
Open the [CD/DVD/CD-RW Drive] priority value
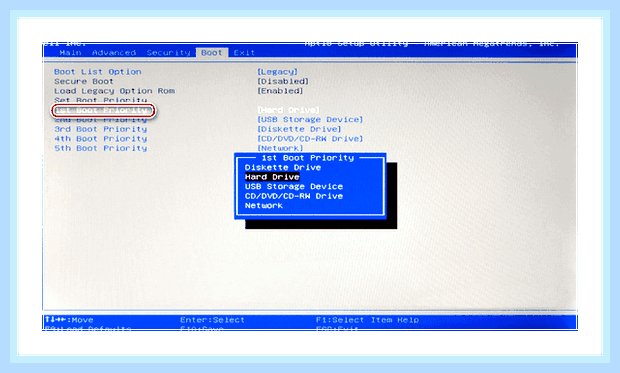pyautogui.click(x=310, y=138)
